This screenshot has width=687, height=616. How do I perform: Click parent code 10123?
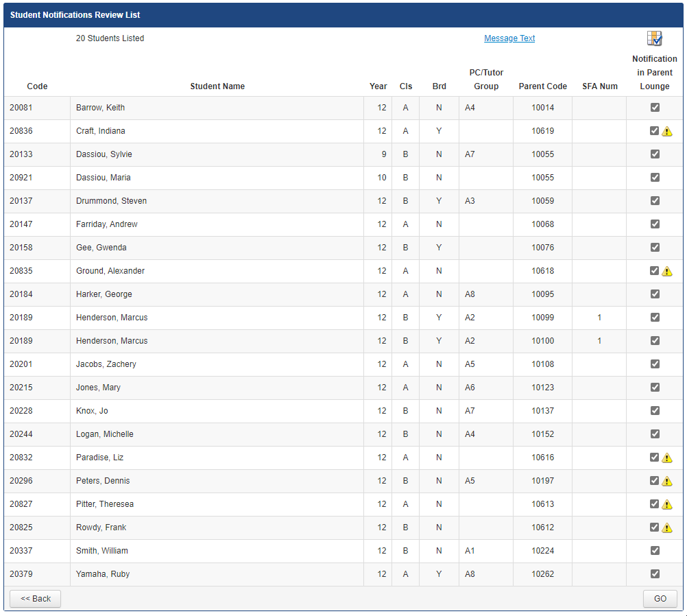[x=543, y=388]
